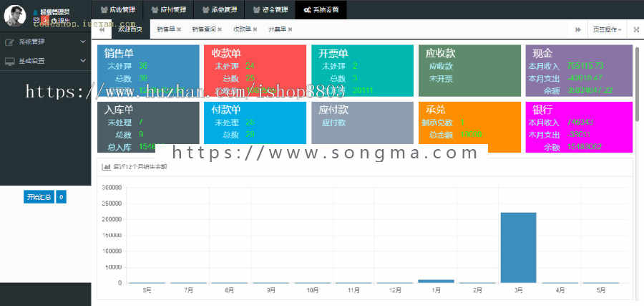644x306 pixels.
Task: Click the user avatar photo
Action: (x=15, y=15)
